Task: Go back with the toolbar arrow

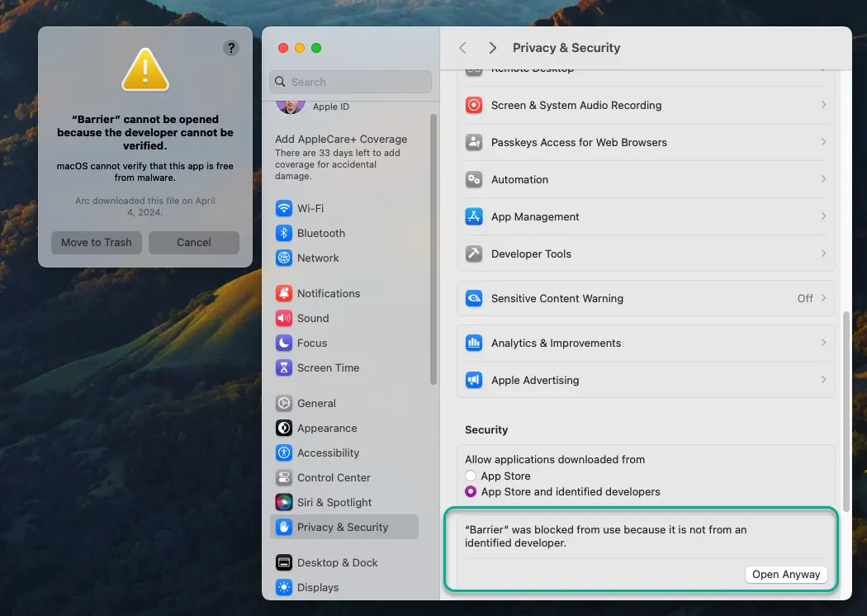Action: [462, 48]
